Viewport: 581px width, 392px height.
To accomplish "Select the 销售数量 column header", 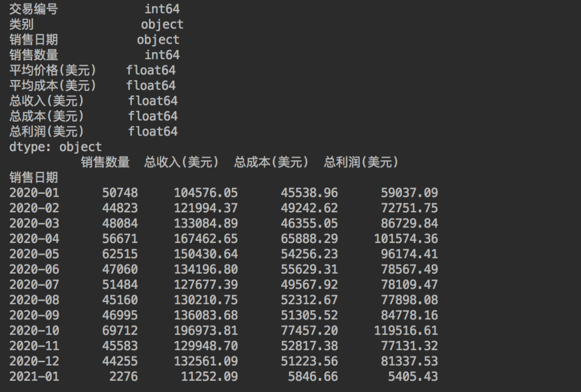I will [x=105, y=162].
